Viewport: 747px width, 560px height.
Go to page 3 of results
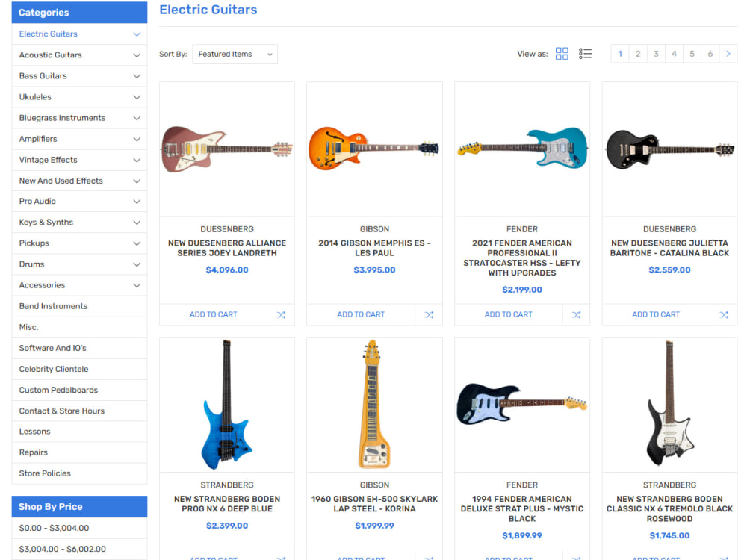point(656,54)
